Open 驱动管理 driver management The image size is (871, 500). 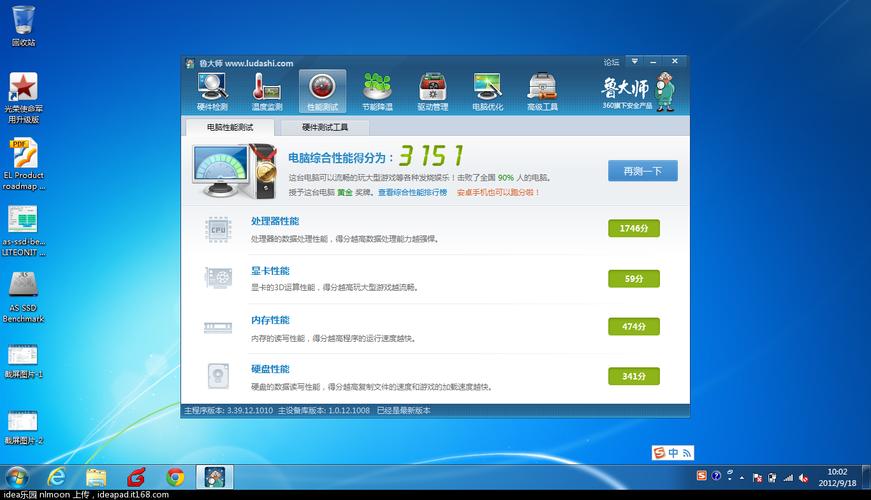tap(432, 92)
